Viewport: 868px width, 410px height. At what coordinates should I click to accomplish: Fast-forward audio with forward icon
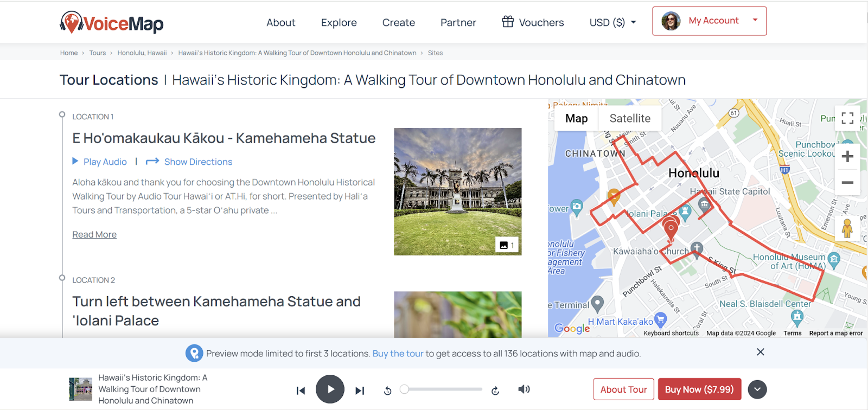pyautogui.click(x=495, y=390)
